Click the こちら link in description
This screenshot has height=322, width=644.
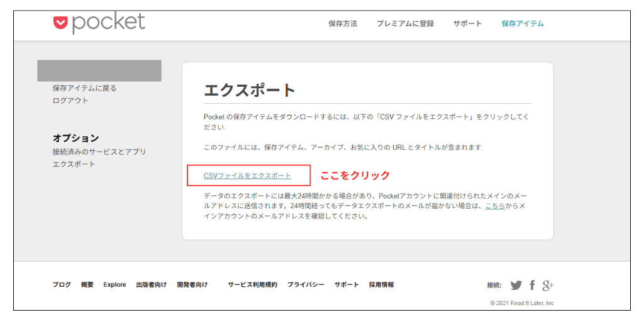coord(496,206)
